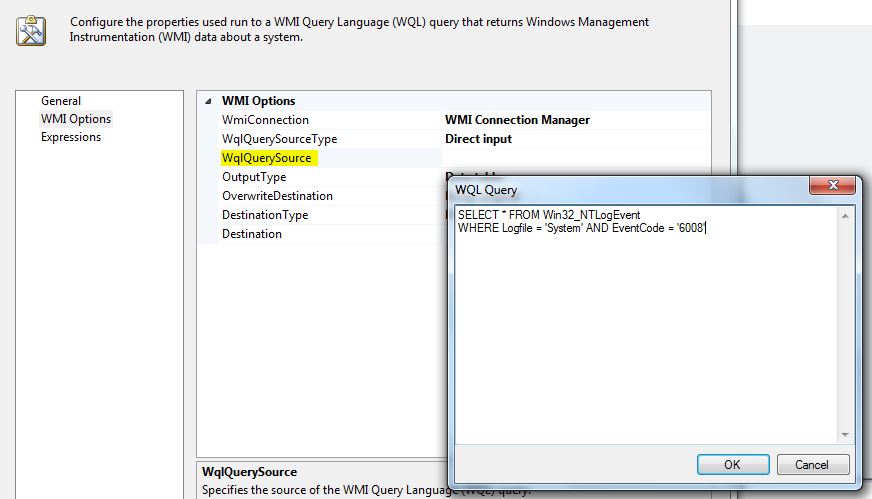872x499 pixels.
Task: Collapse the WMI Options category
Action: click(208, 101)
